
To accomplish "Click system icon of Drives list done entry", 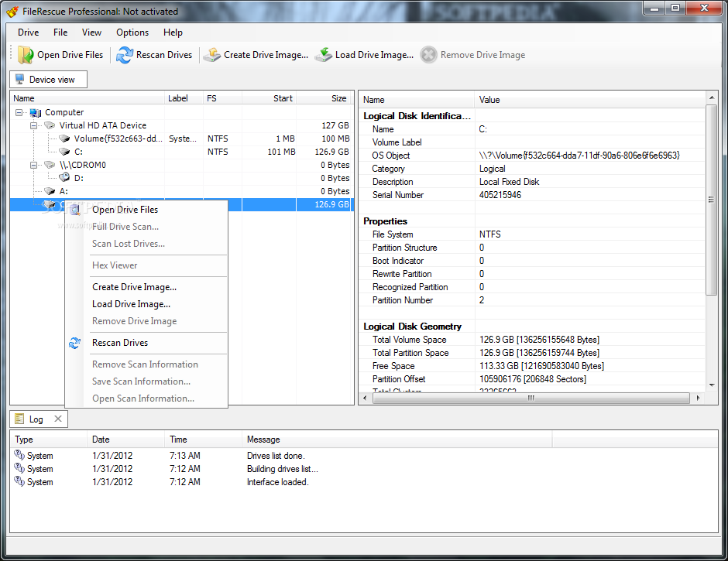I will click(x=19, y=455).
